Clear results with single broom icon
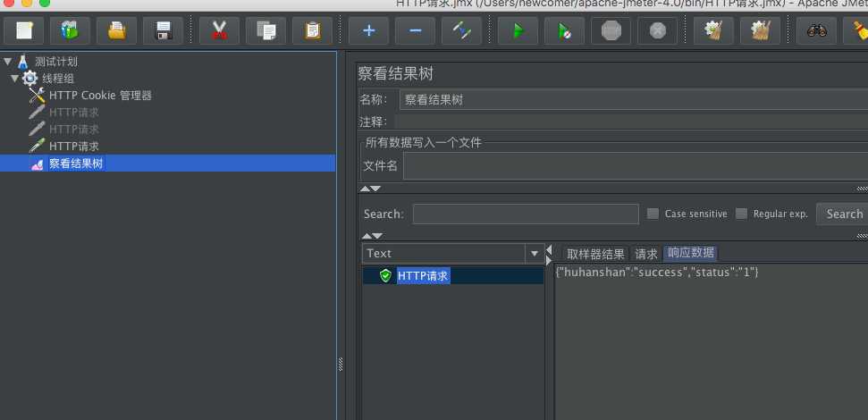This screenshot has width=868, height=420. 714,30
